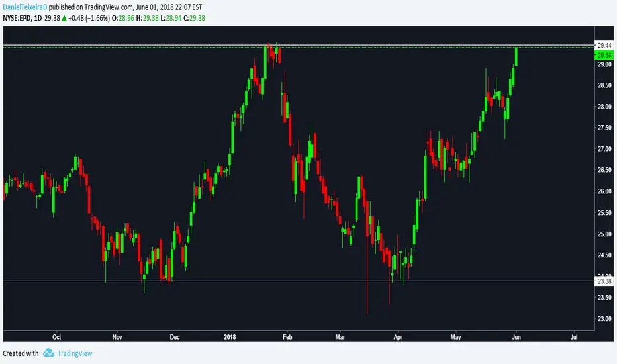The height and width of the screenshot is (364, 617).
Task: Click the open value O:28.96
Action: click(x=123, y=18)
